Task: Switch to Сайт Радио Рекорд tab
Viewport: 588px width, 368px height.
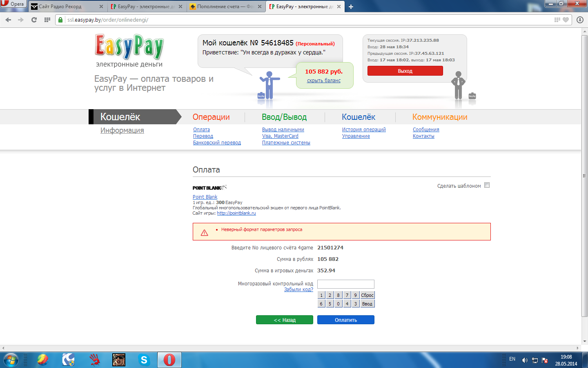Action: coord(67,7)
